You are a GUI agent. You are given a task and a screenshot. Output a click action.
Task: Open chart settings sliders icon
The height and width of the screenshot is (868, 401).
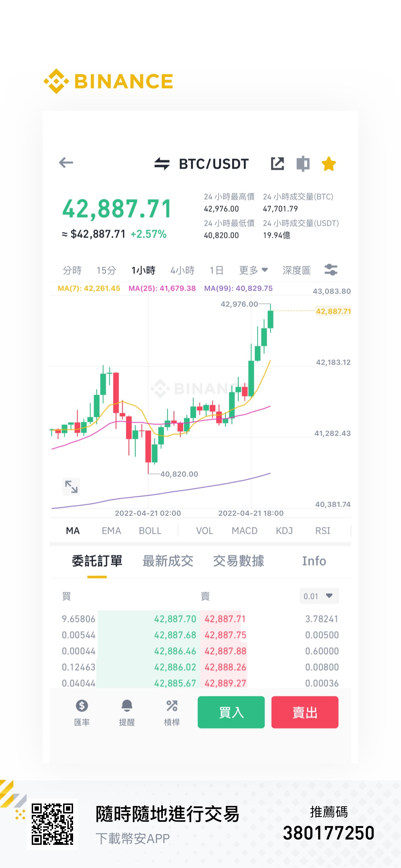331,270
